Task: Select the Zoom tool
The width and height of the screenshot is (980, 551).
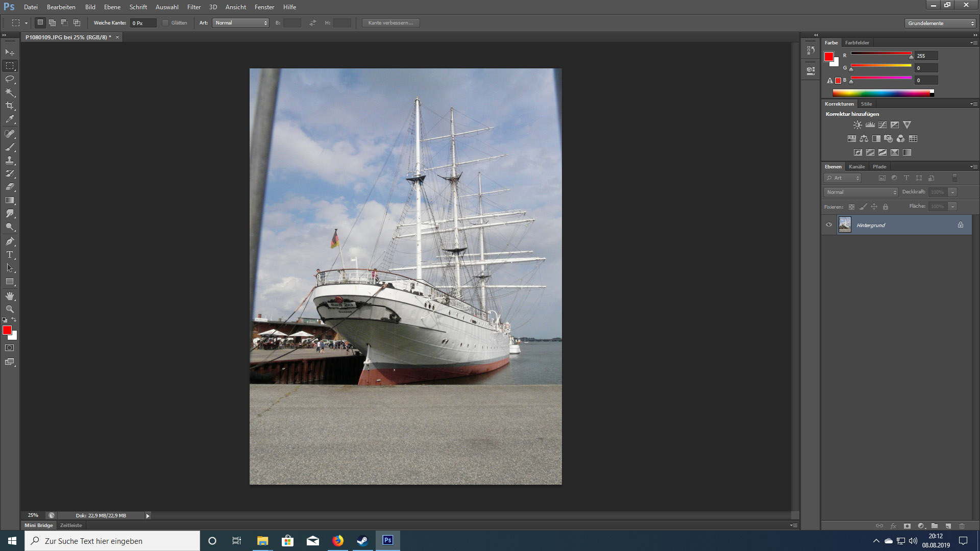Action: (x=10, y=309)
